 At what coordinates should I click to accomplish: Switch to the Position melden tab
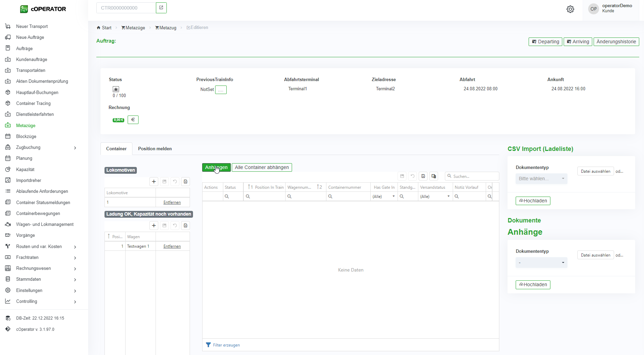click(155, 149)
